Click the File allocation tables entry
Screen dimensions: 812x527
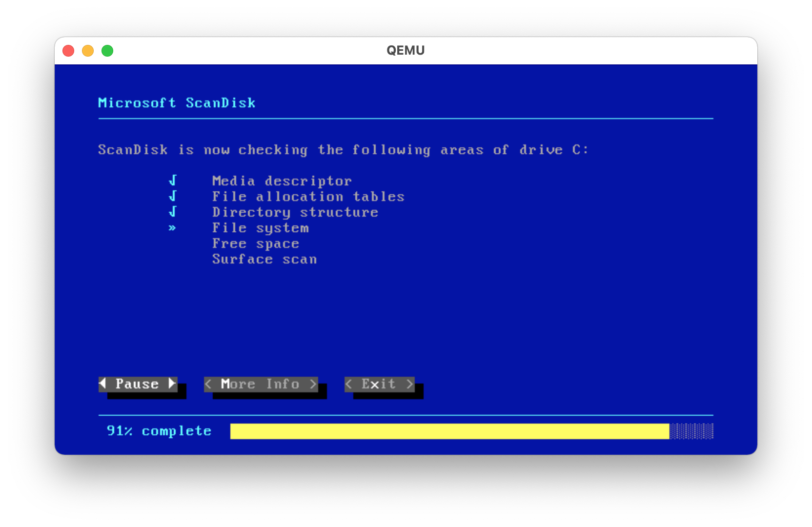point(308,197)
